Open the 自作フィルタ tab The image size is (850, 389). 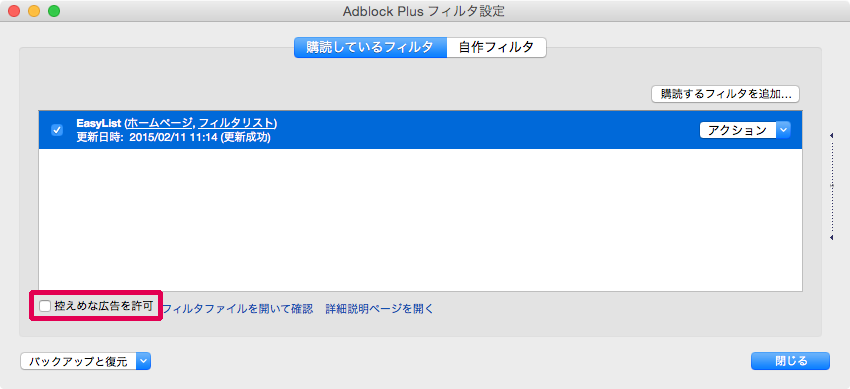[496, 47]
